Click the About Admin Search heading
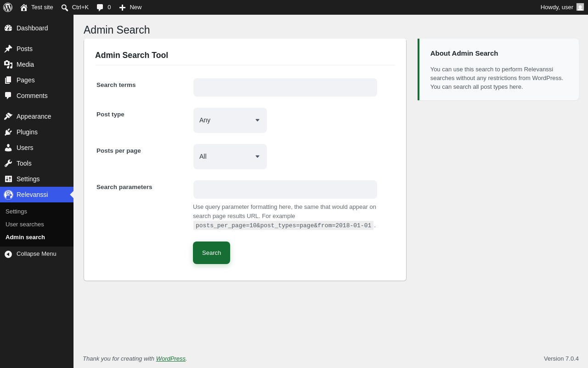Viewport: 588px width, 368px height. pos(464,53)
